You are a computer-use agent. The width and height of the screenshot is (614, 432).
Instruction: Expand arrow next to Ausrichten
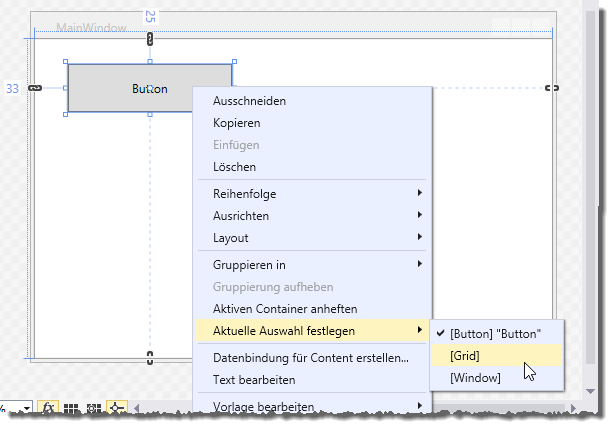(420, 215)
